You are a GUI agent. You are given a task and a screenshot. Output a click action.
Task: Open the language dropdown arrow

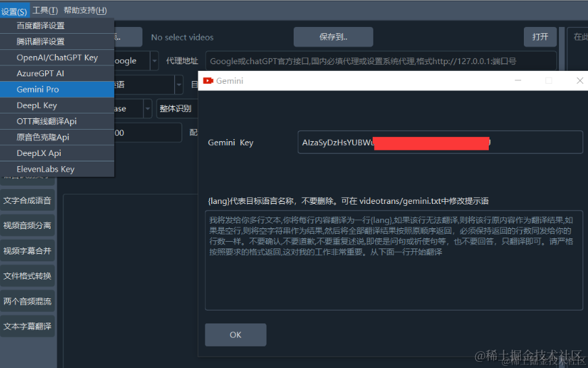[x=179, y=85]
